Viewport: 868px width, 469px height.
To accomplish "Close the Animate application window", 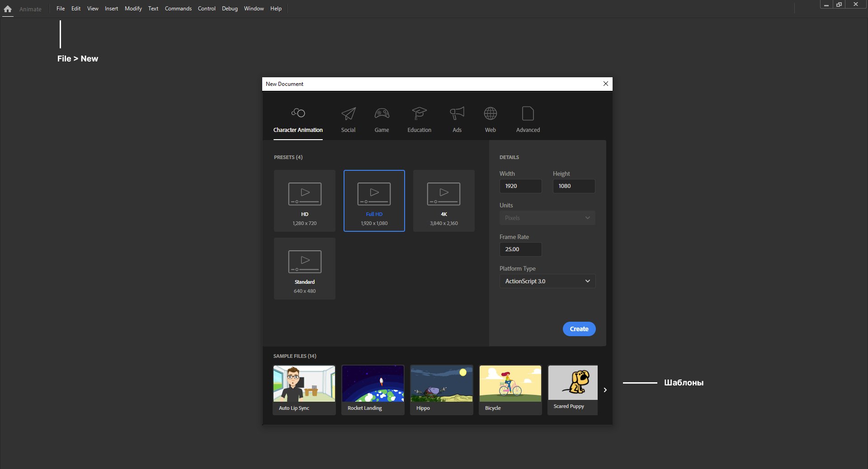I will pos(856,5).
